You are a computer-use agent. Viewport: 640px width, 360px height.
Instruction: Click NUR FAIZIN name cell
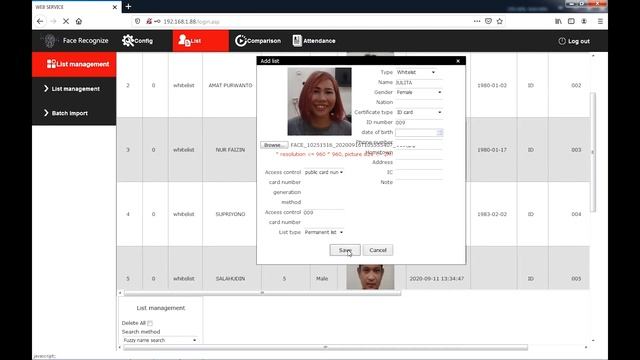click(230, 150)
